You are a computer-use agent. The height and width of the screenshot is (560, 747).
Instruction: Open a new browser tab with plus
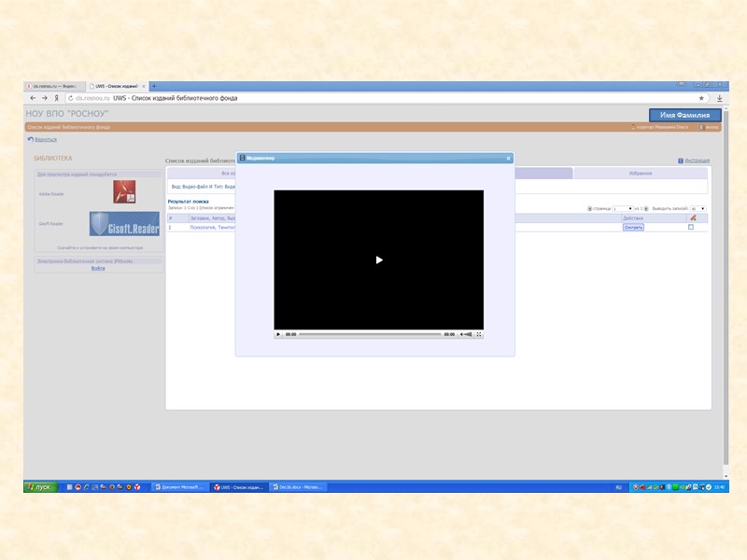point(154,86)
